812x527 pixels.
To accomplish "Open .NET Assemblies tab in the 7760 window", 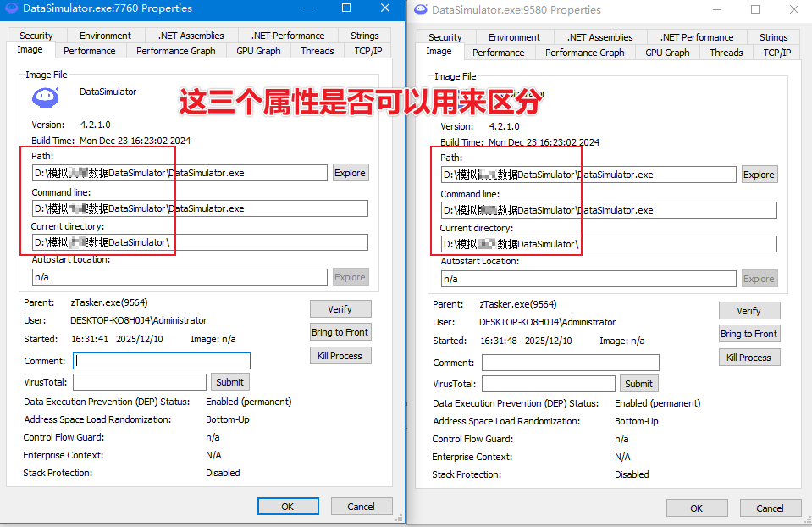I will click(191, 36).
